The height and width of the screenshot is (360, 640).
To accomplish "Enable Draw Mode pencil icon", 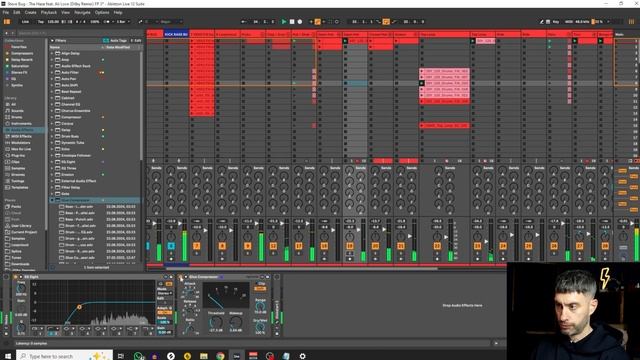I will 542,22.
